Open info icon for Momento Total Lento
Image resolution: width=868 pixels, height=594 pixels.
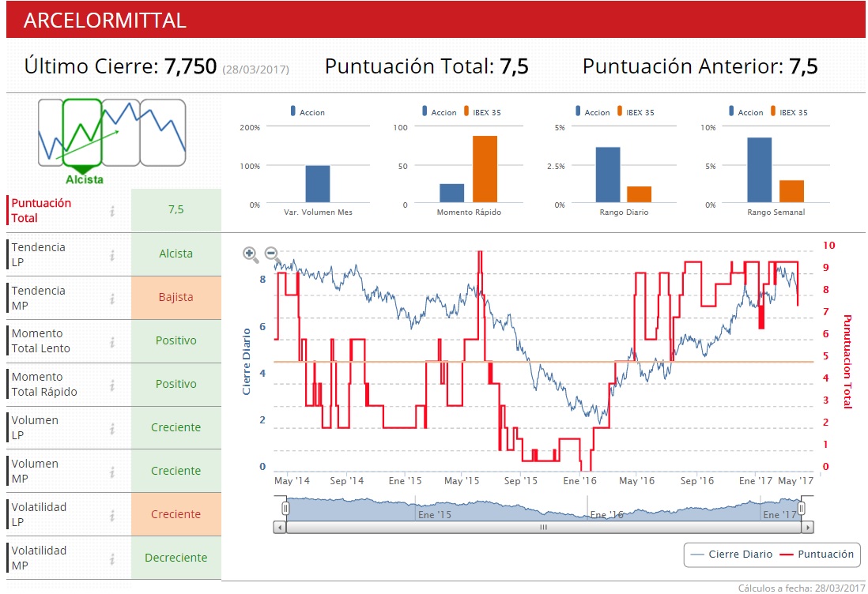[112, 342]
